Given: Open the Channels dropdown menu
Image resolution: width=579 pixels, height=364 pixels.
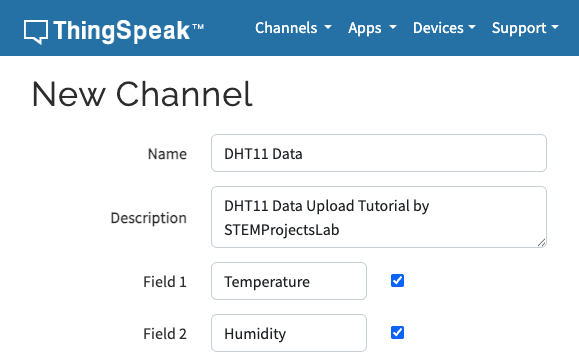Looking at the screenshot, I should point(293,28).
